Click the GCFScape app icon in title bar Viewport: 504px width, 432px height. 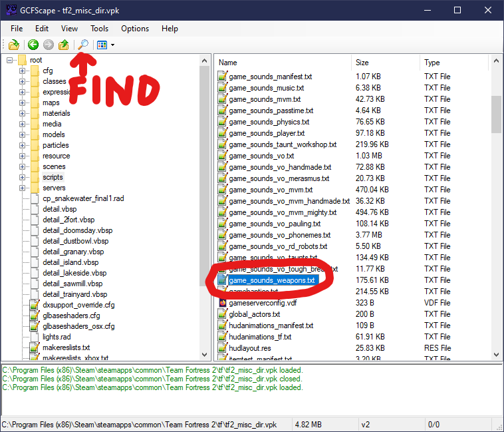tap(11, 10)
